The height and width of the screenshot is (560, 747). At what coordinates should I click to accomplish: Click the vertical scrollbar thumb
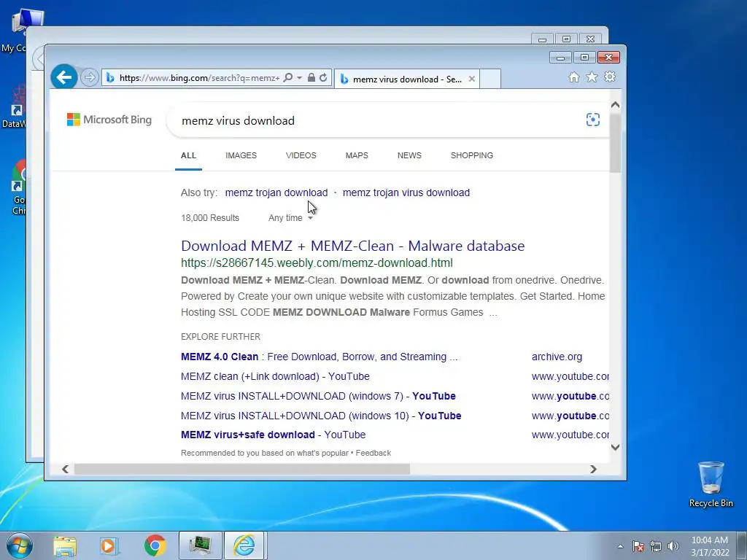(x=615, y=143)
